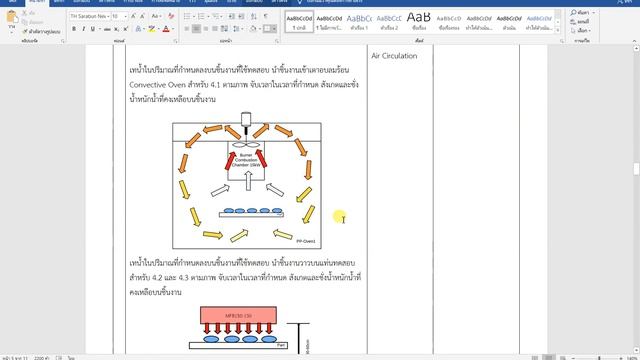Viewport: 640px width, 360px height.
Task: Apply the second style in gallery
Action: click(x=329, y=22)
